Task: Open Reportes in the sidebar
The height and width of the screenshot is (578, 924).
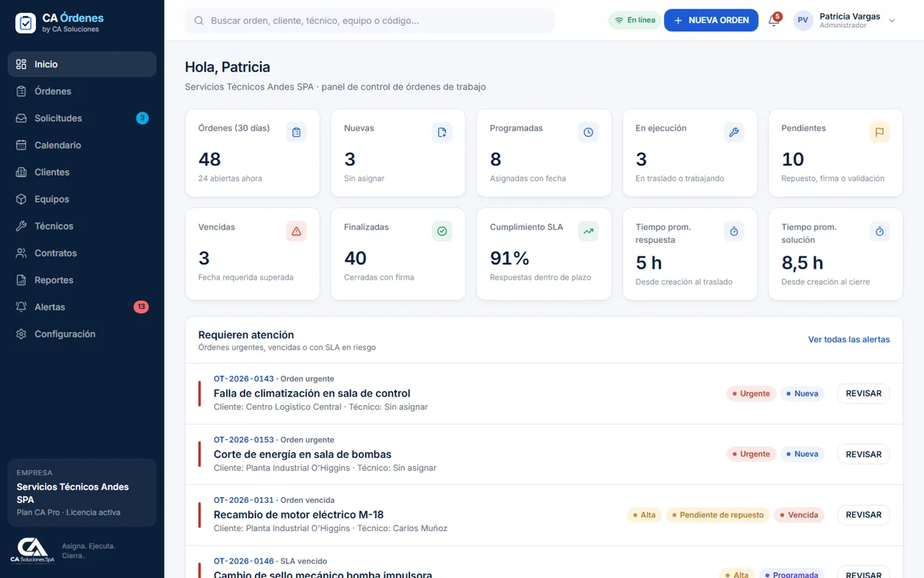Action: (x=82, y=280)
